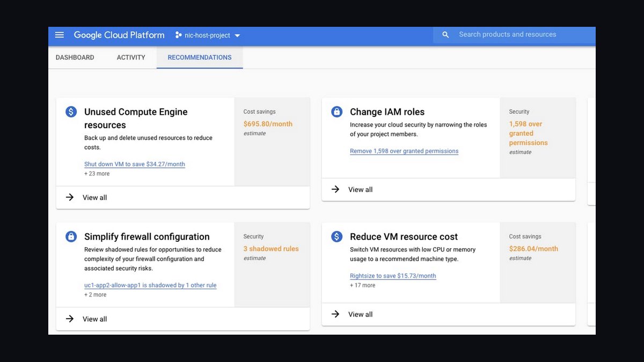Click the '$286.04/month' cost savings value

coord(533,249)
